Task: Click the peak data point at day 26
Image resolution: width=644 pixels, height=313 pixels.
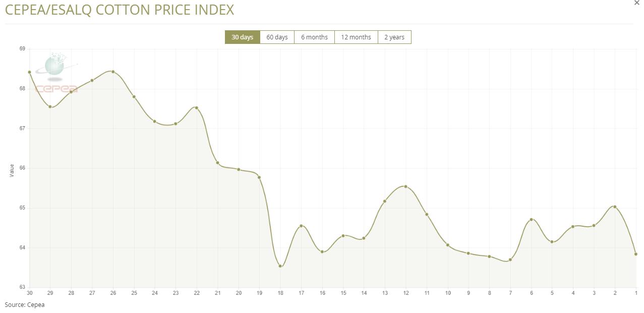Action: (113, 72)
